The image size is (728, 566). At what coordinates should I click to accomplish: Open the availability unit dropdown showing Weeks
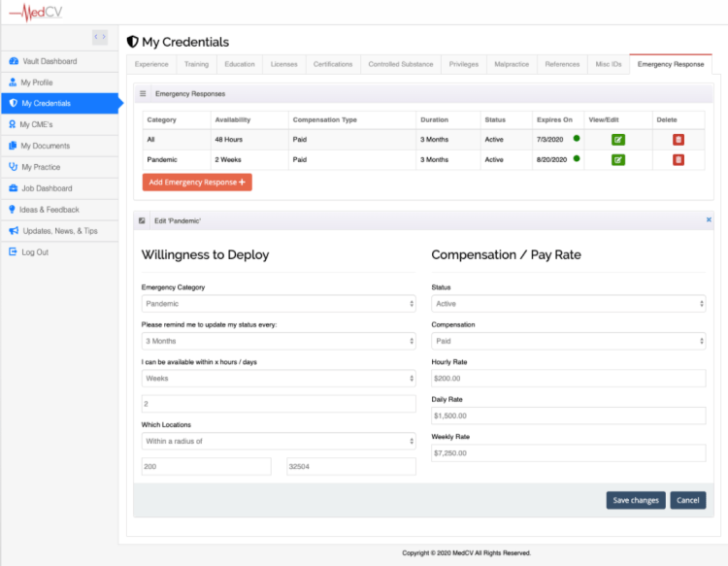point(279,379)
